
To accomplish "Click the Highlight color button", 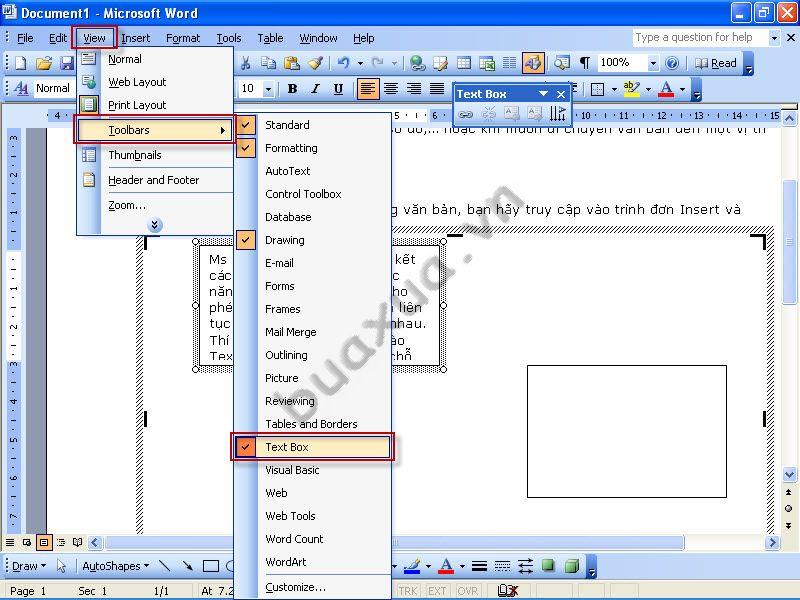I will click(631, 89).
